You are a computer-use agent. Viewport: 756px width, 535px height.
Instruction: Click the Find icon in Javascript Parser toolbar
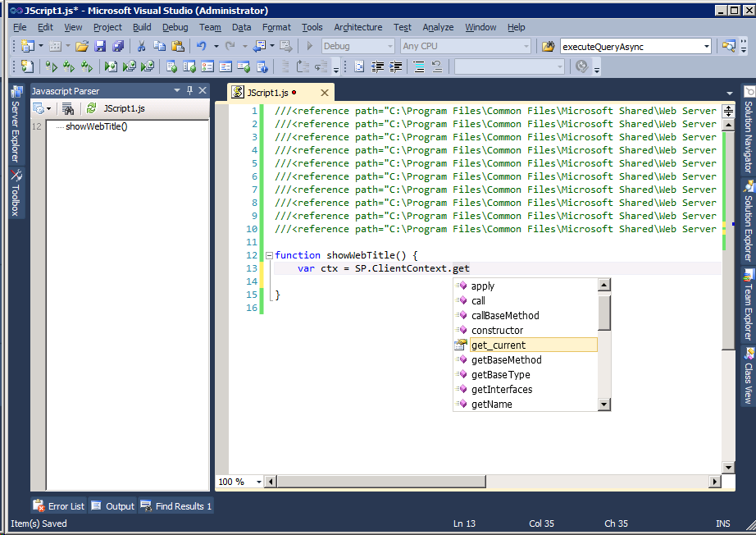(x=68, y=109)
